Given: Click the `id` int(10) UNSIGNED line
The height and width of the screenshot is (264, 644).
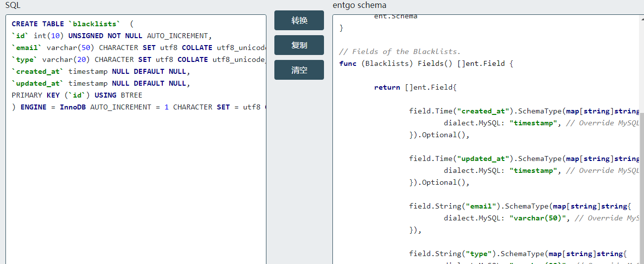Looking at the screenshot, I should (x=109, y=36).
